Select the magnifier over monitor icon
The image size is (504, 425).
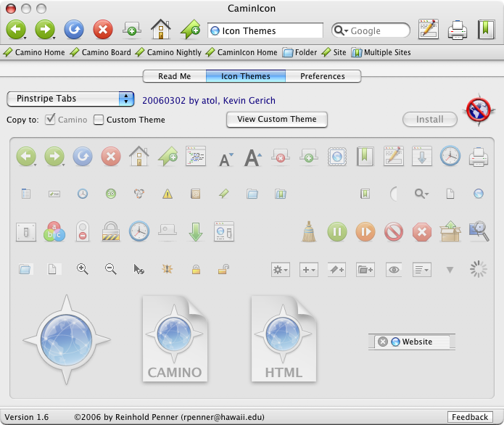[x=479, y=231]
